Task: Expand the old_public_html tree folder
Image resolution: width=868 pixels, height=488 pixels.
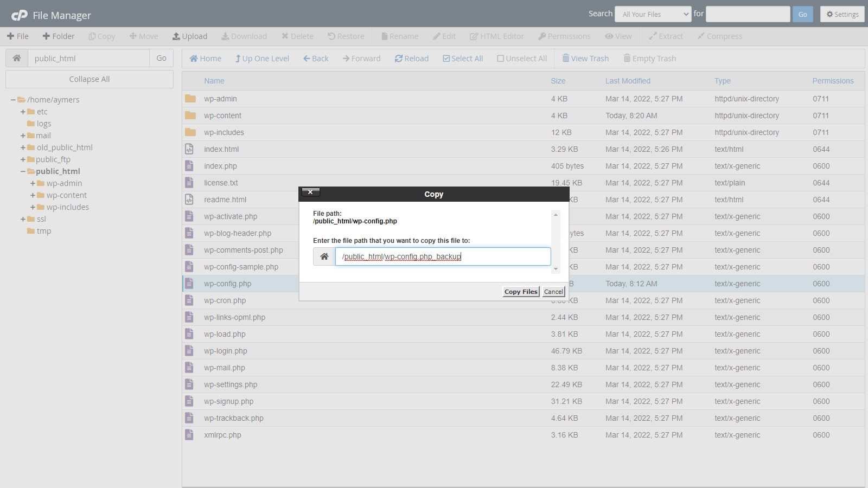Action: pyautogui.click(x=23, y=147)
